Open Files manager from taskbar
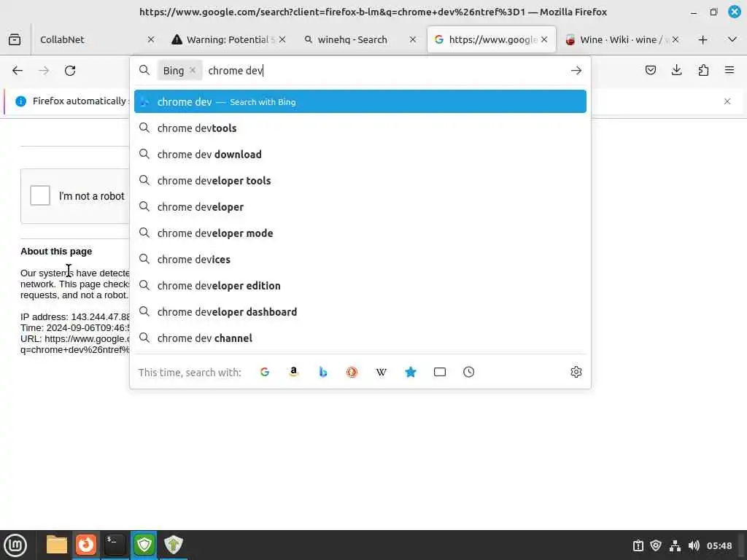This screenshot has height=560, width=747. pyautogui.click(x=57, y=545)
